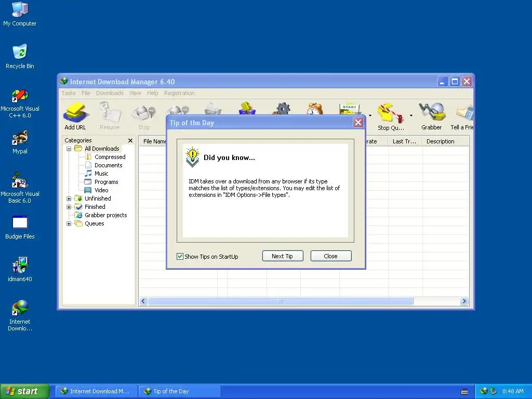Image resolution: width=532 pixels, height=399 pixels.
Task: Click the scroll left arrow
Action: pos(143,301)
